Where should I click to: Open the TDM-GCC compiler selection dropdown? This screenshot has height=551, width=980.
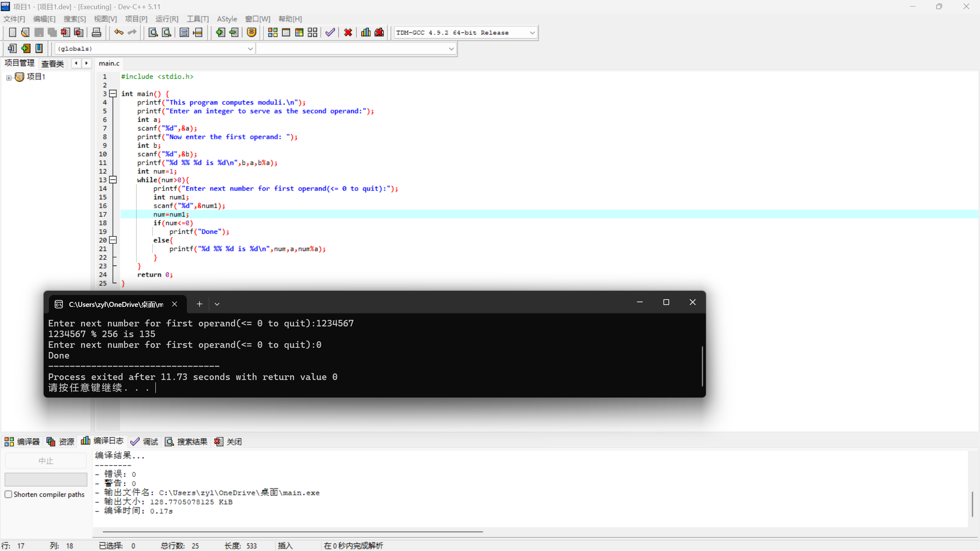532,33
